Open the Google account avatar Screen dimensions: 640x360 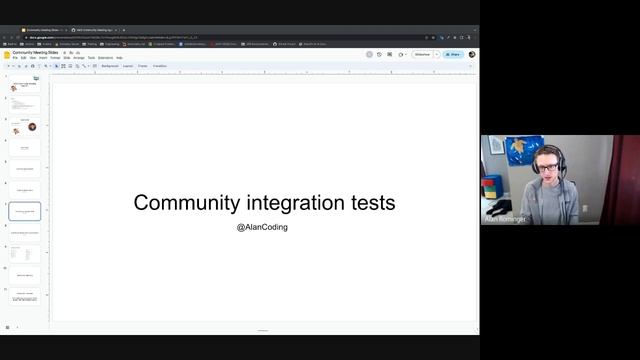click(x=472, y=54)
